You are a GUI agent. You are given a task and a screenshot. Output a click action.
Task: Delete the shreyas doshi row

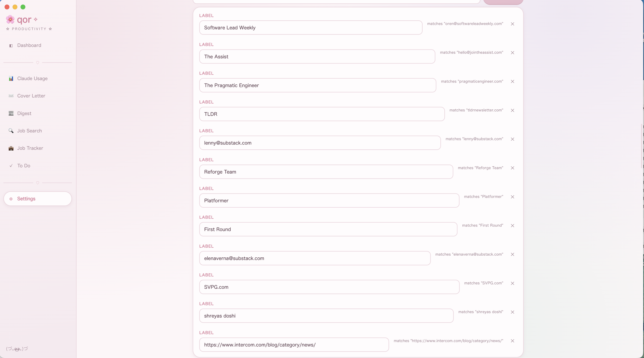(512, 312)
